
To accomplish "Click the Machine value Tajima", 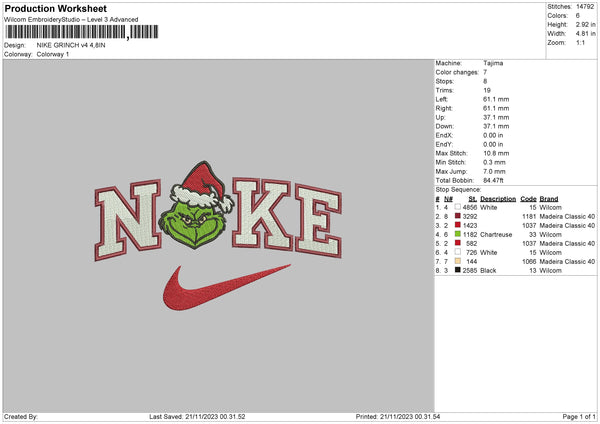I will (x=493, y=63).
